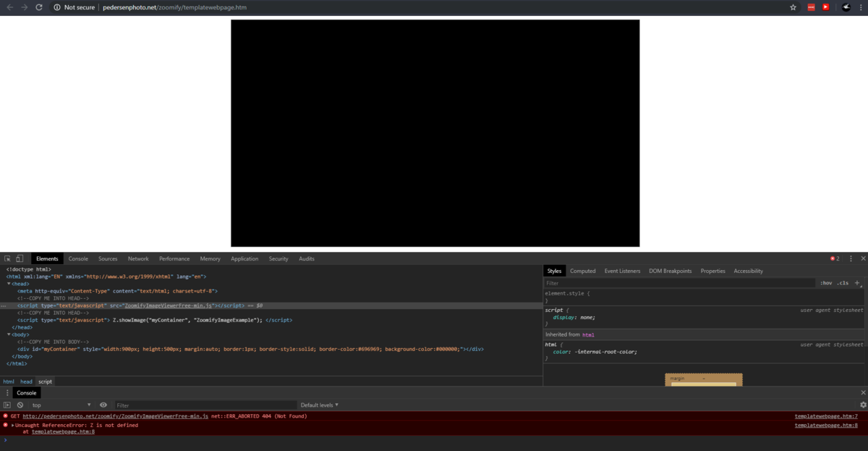Select the head breadcrumb
This screenshot has height=451, width=868.
26,382
